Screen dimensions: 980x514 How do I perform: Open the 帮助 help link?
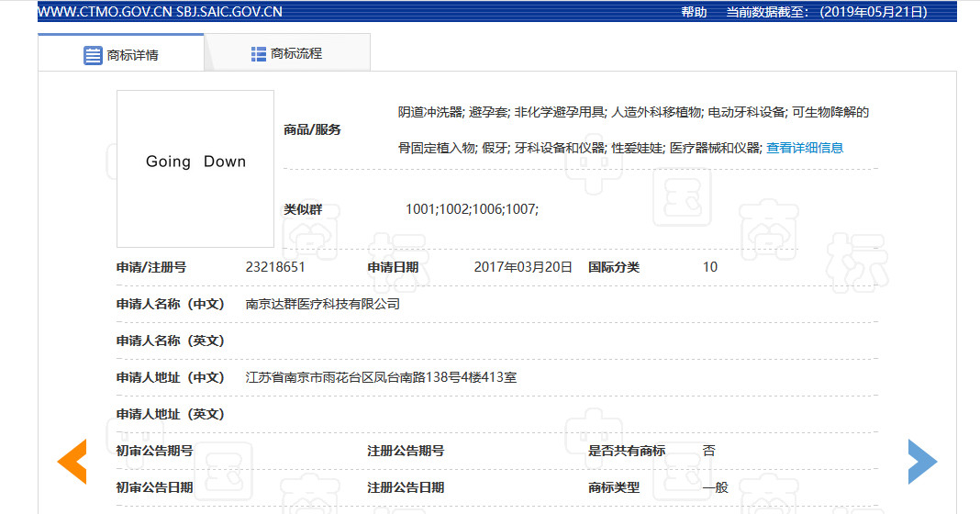click(694, 12)
